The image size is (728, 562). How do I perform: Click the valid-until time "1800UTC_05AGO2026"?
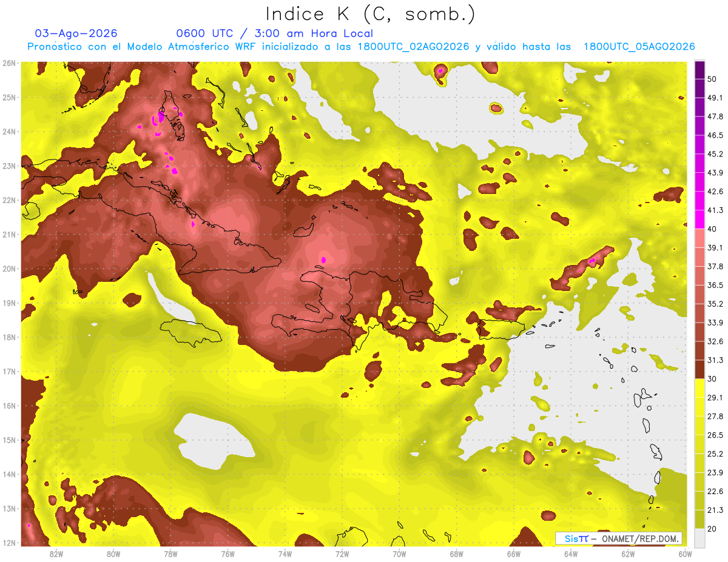point(639,47)
